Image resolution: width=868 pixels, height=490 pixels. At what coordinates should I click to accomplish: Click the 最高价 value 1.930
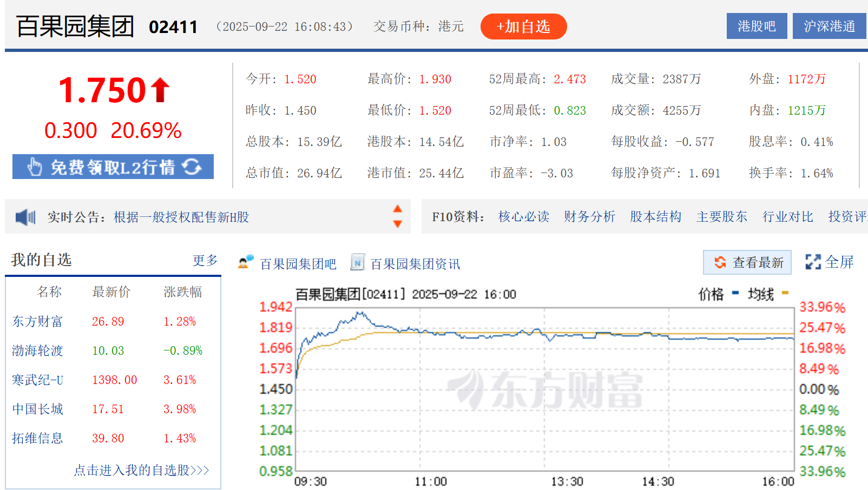tap(435, 80)
